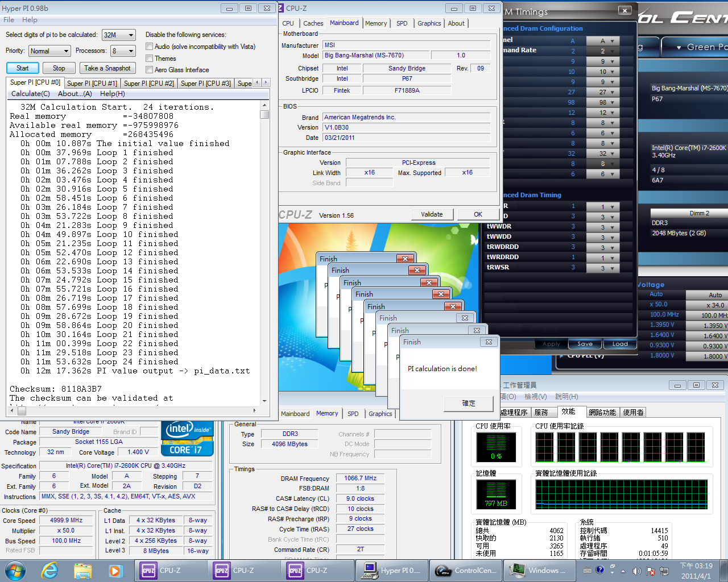Screen dimensions: 728x582
Task: Close the topmost Finish dialog
Action: coord(489,342)
